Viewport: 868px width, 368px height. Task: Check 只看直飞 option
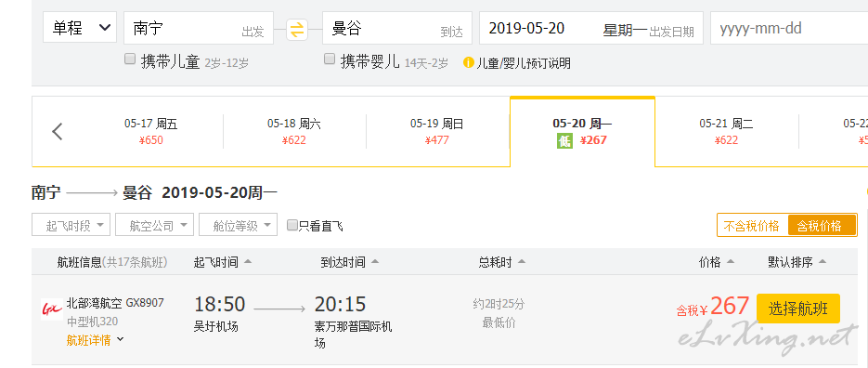click(x=292, y=225)
